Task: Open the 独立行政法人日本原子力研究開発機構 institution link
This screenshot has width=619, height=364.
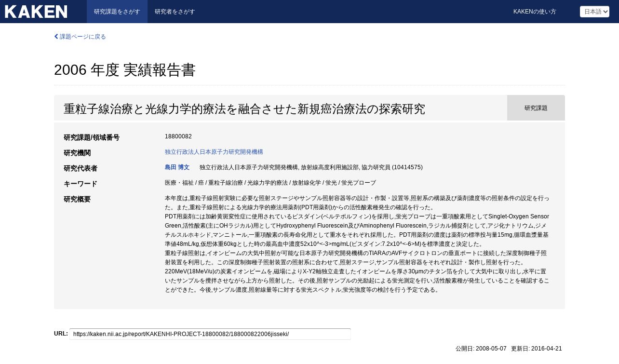Action: click(214, 152)
